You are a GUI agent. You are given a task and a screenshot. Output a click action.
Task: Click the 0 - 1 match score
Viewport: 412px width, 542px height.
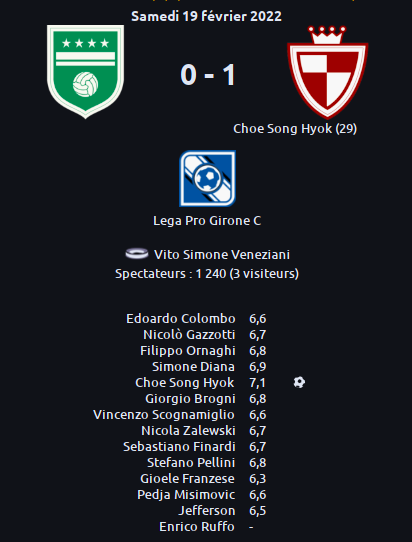[x=208, y=75]
